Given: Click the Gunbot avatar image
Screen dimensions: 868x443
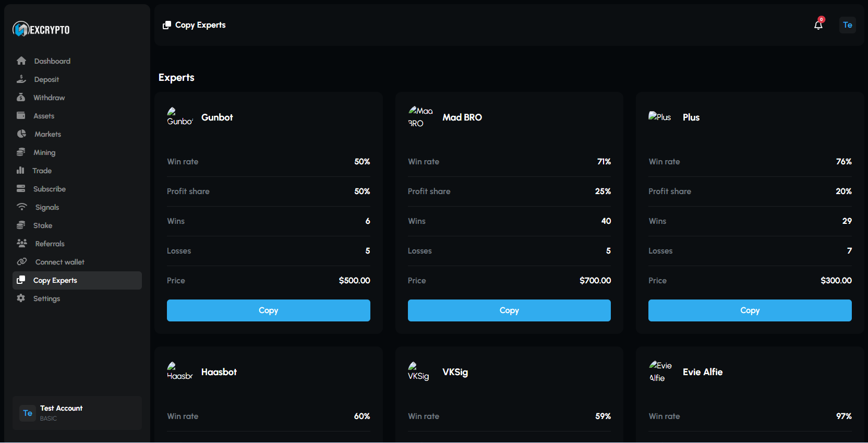Looking at the screenshot, I should pyautogui.click(x=180, y=117).
